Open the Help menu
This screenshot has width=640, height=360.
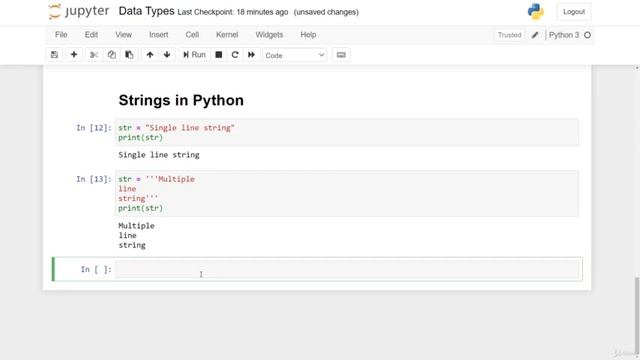tap(308, 35)
